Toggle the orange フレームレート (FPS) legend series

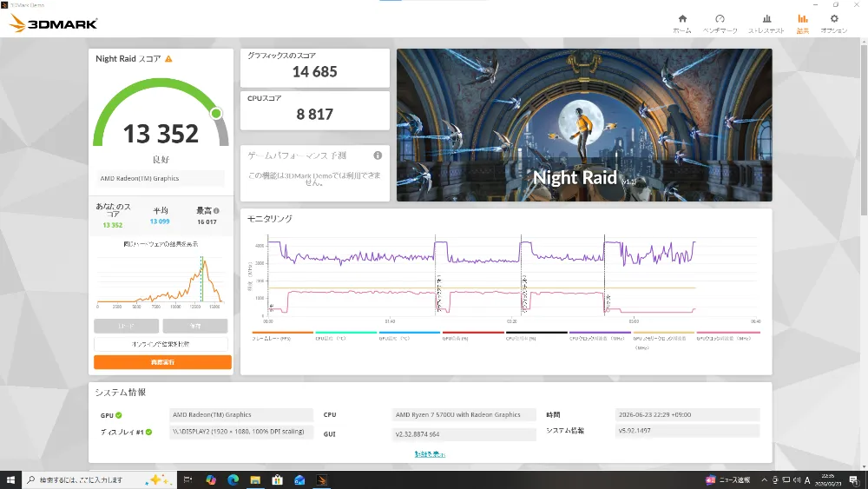(282, 335)
